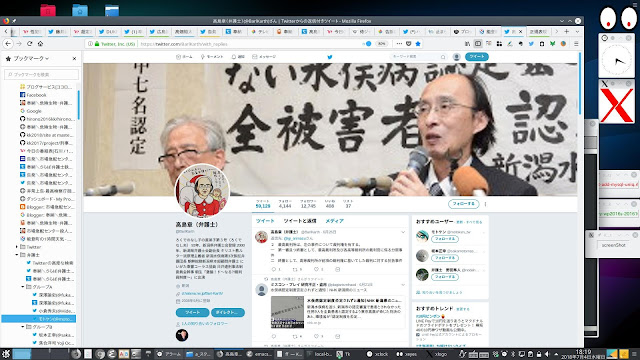Reload the current Twitter page
The image size is (640, 360).
[29, 44]
